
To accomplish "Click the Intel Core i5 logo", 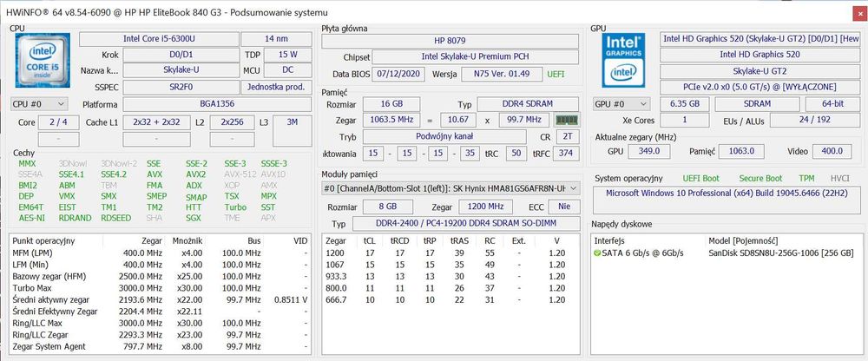I will click(x=43, y=60).
